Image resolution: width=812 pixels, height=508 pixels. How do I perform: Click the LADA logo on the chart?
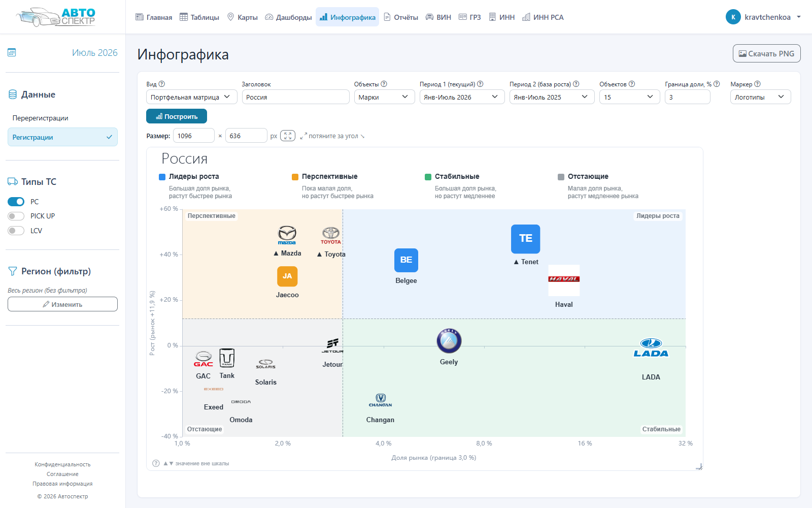tap(651, 348)
